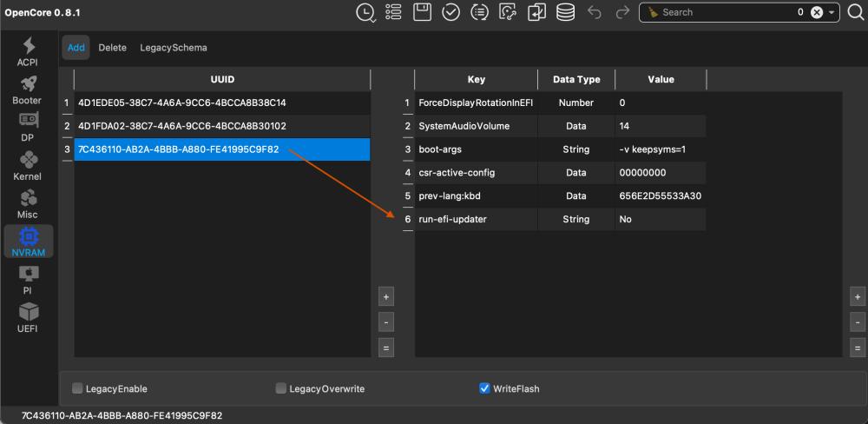Click the Key column header
The image size is (868, 424).
coord(476,79)
